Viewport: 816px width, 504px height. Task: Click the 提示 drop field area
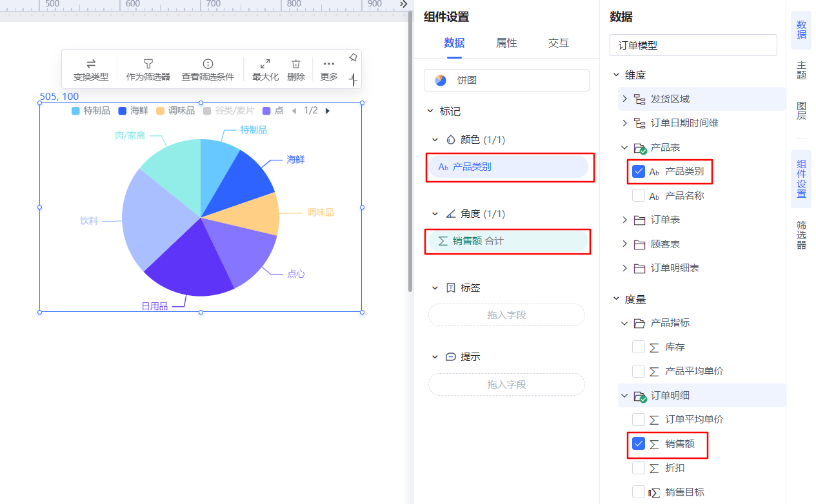(506, 385)
